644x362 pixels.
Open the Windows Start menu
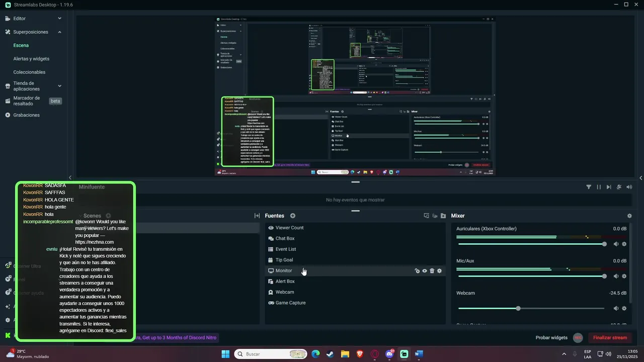coord(225,354)
